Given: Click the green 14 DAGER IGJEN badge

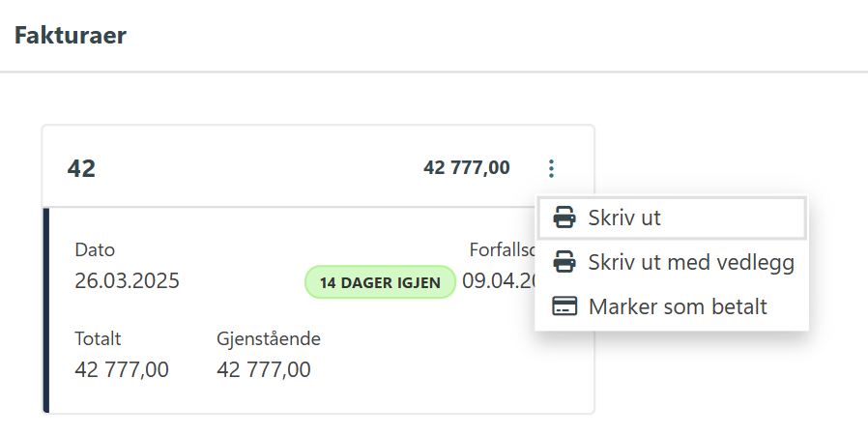Looking at the screenshot, I should click(x=380, y=282).
